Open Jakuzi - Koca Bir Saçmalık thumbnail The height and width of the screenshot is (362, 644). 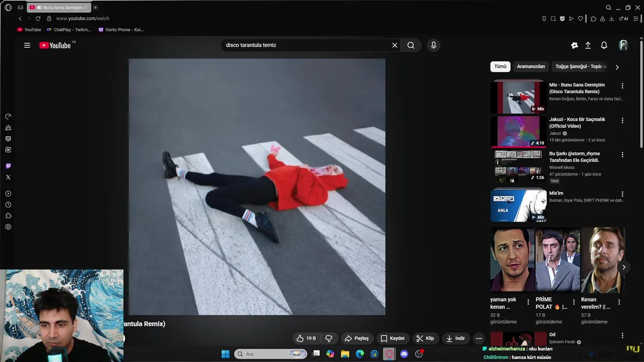(x=518, y=131)
